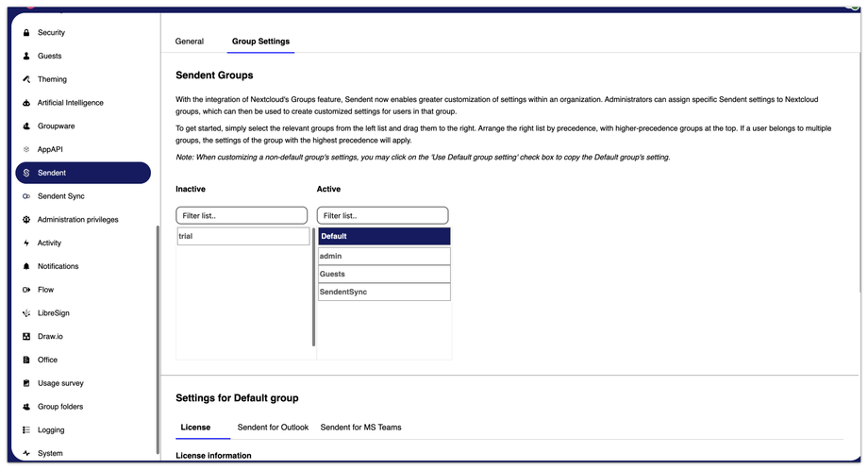
Task: Click the Artificial Intelligence robot icon
Action: point(26,103)
